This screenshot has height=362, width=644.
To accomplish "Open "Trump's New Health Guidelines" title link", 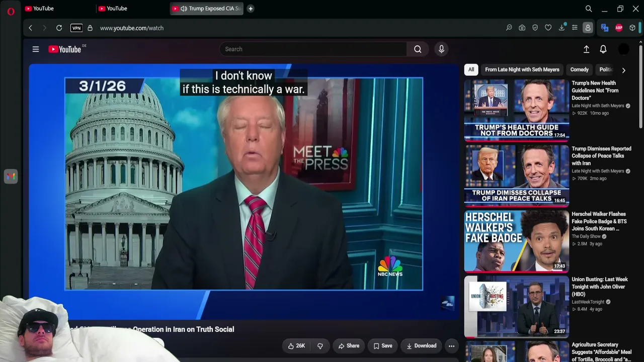I will [595, 90].
